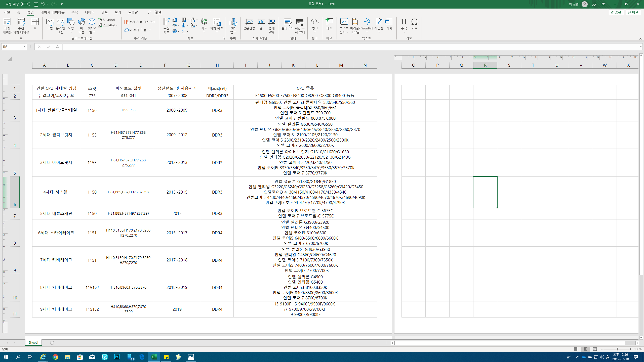This screenshot has height=362, width=644.
Task: Select column R header
Action: [485, 65]
